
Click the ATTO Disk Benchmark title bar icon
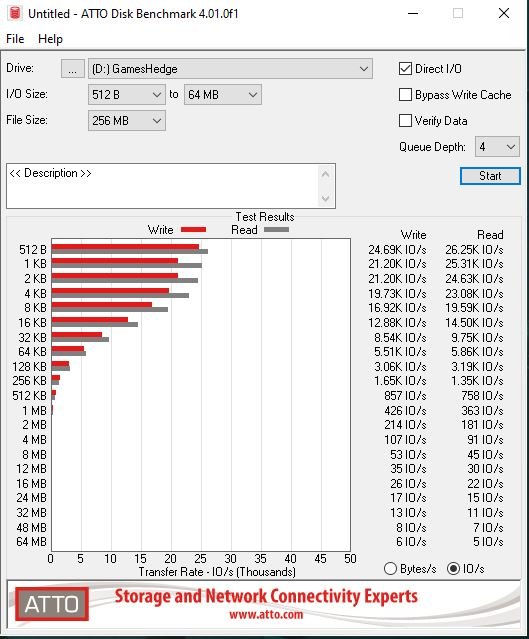point(15,13)
